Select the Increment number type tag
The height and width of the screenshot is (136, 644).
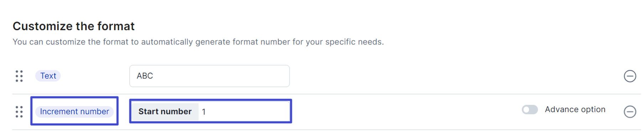point(74,111)
